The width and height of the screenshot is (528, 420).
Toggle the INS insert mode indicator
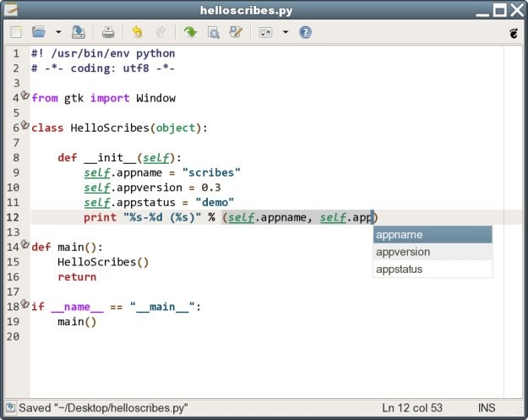[x=487, y=408]
